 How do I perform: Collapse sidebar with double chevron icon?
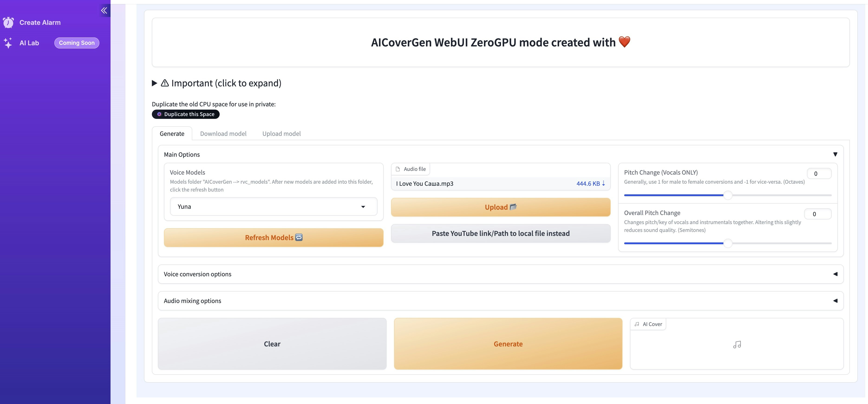coord(104,10)
